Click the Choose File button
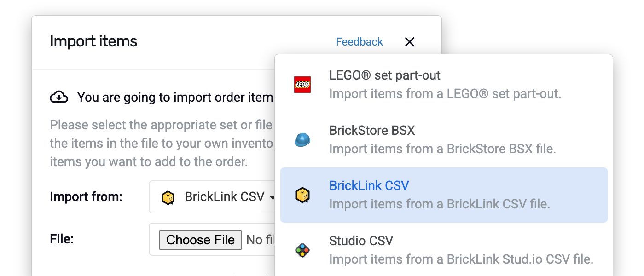644x276 pixels. 200,240
